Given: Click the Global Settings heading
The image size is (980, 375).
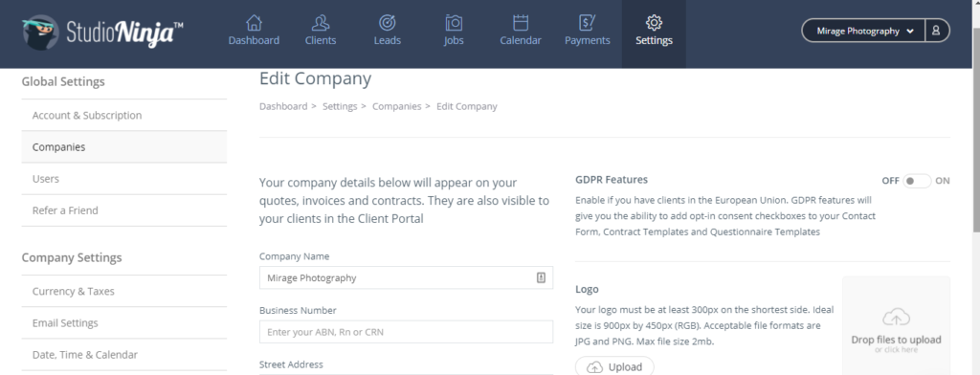Looking at the screenshot, I should [63, 82].
